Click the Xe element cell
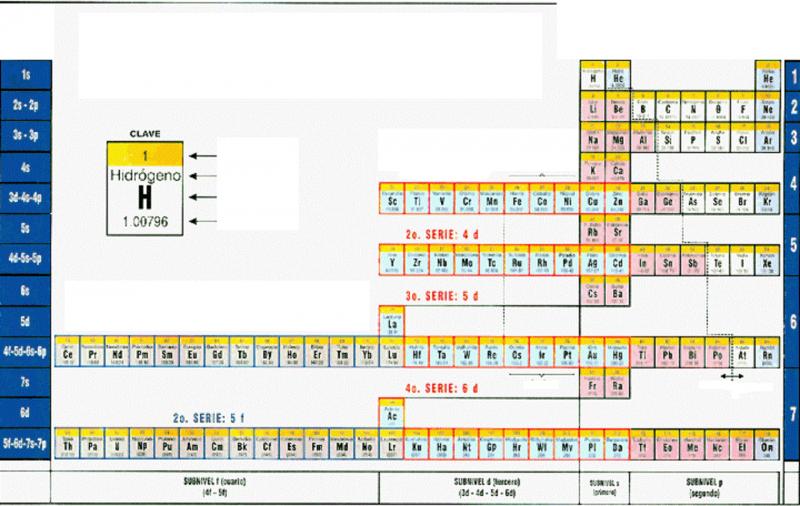 pos(767,261)
